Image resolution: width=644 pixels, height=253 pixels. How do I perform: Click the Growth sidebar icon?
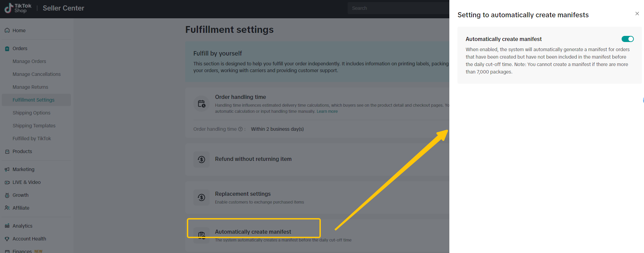7,195
